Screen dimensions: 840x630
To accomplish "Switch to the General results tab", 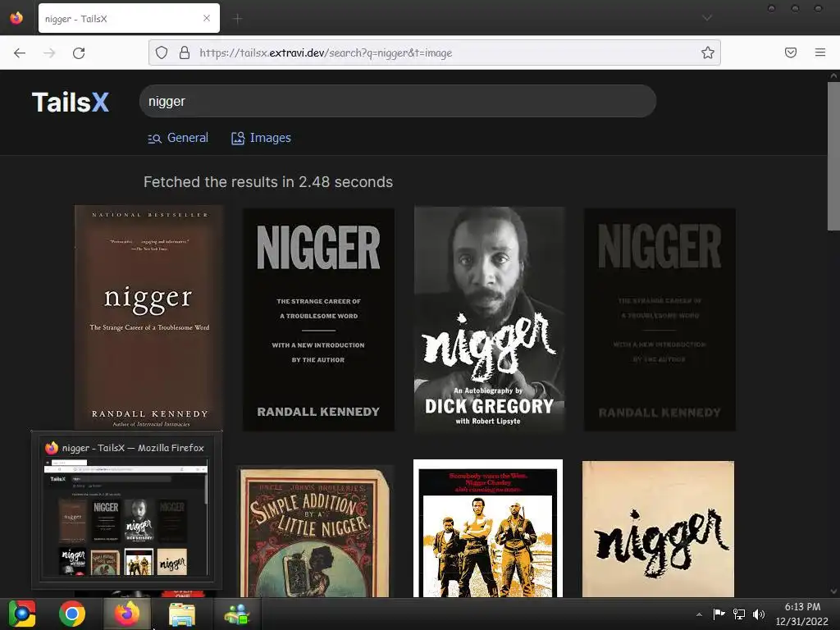I will (x=178, y=138).
